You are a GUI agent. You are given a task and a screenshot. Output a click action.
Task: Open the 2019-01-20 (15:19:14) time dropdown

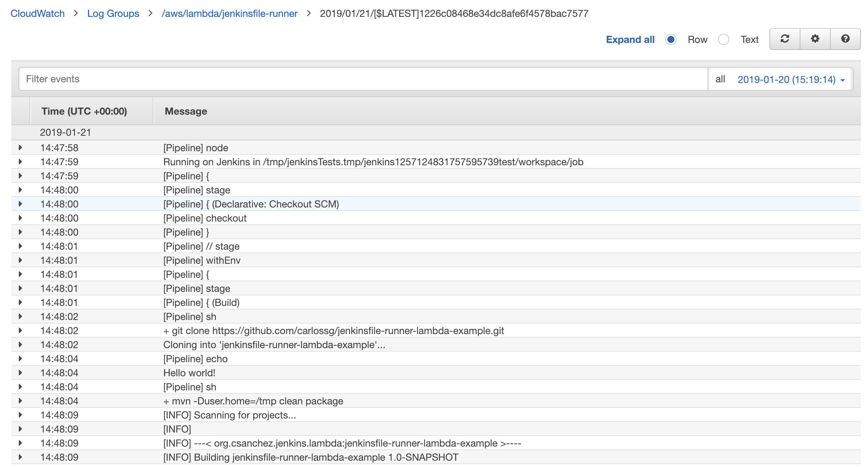pyautogui.click(x=791, y=79)
